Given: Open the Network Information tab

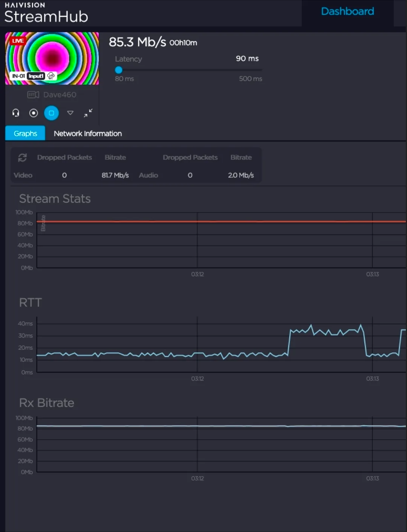Looking at the screenshot, I should pos(88,133).
